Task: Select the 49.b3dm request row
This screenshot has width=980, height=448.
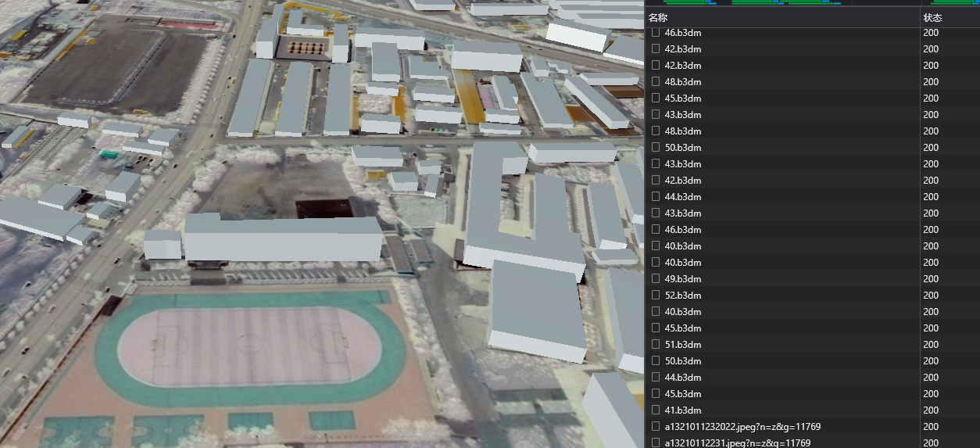Action: point(813,279)
